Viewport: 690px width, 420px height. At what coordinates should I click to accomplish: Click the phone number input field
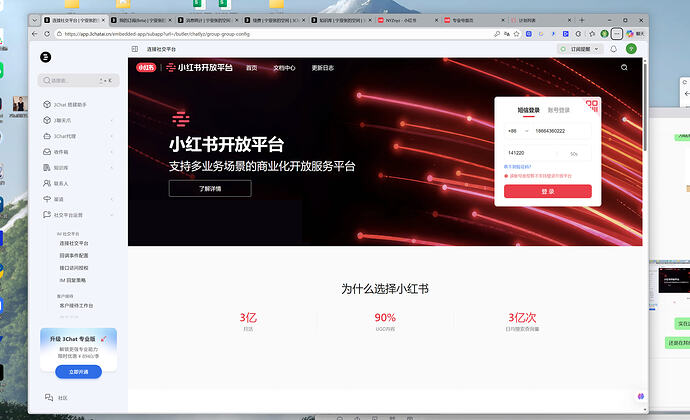click(x=562, y=131)
